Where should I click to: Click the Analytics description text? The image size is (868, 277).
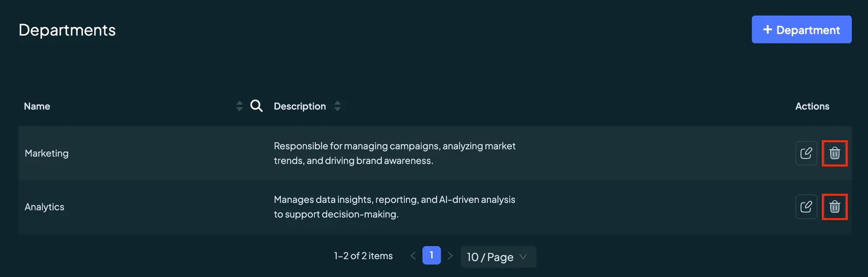[x=394, y=207]
